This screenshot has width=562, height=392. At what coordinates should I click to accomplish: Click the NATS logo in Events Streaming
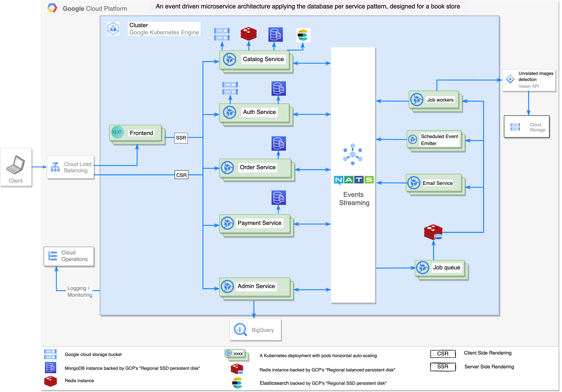(353, 180)
